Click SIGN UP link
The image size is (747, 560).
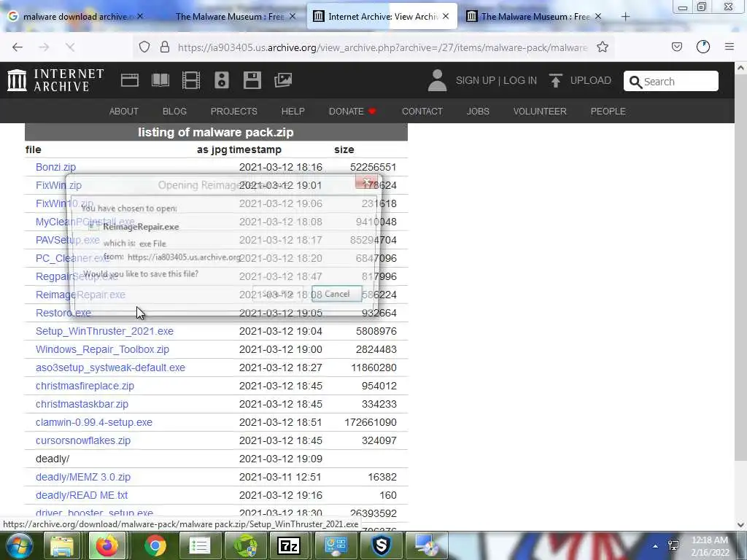point(476,80)
